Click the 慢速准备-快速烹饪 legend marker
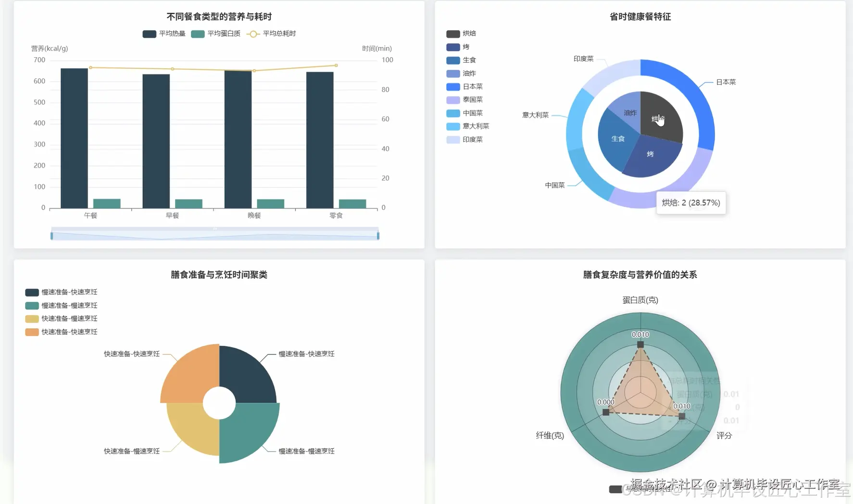This screenshot has width=853, height=504. tap(31, 292)
